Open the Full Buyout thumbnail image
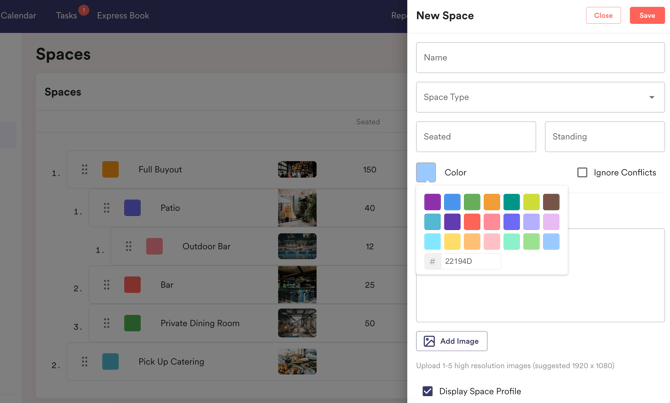This screenshot has height=403, width=670. point(297,170)
